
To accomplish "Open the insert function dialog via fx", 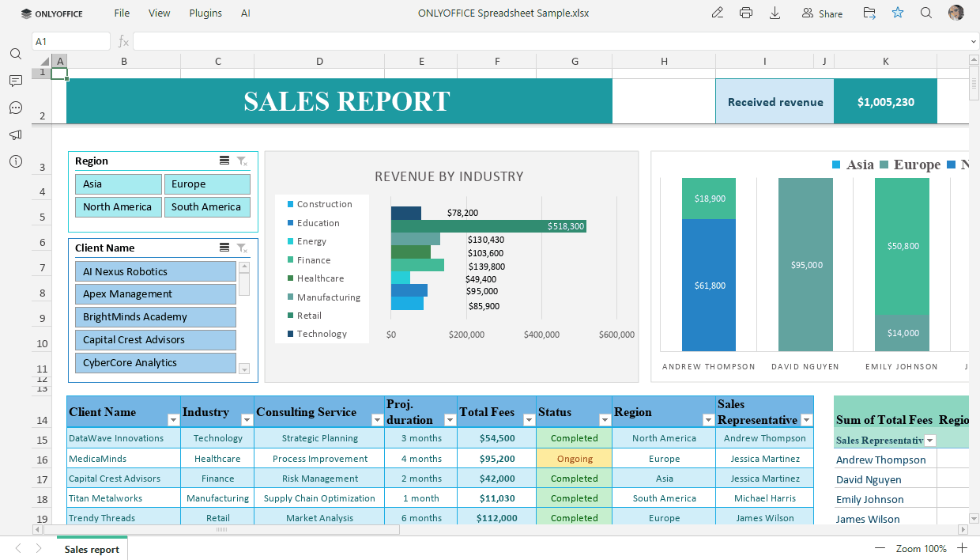I will [x=124, y=40].
